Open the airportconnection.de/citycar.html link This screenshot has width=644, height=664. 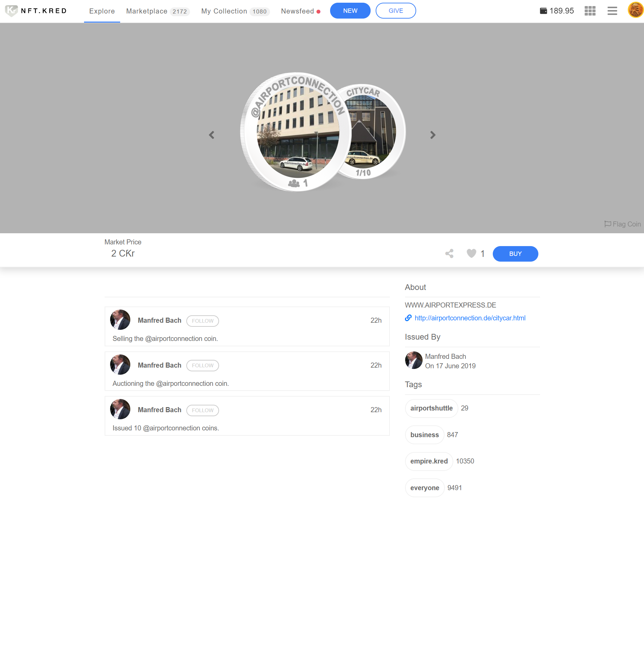pos(470,318)
